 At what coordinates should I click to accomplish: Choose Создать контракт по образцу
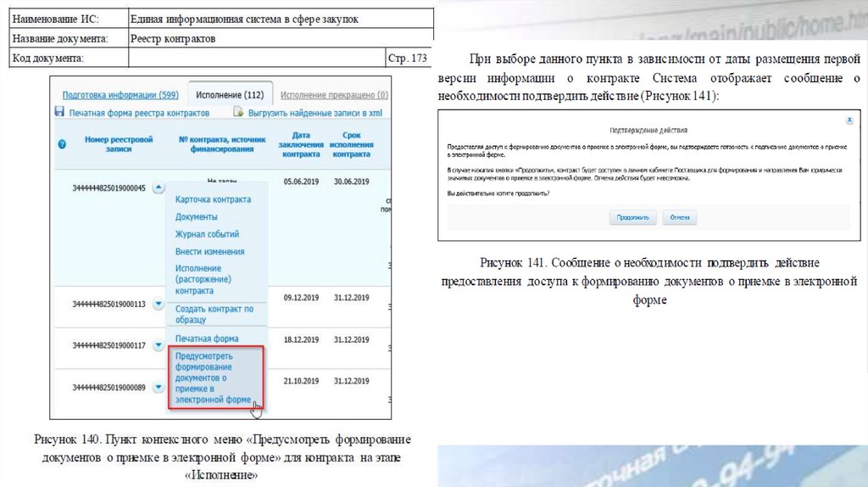[x=214, y=315]
